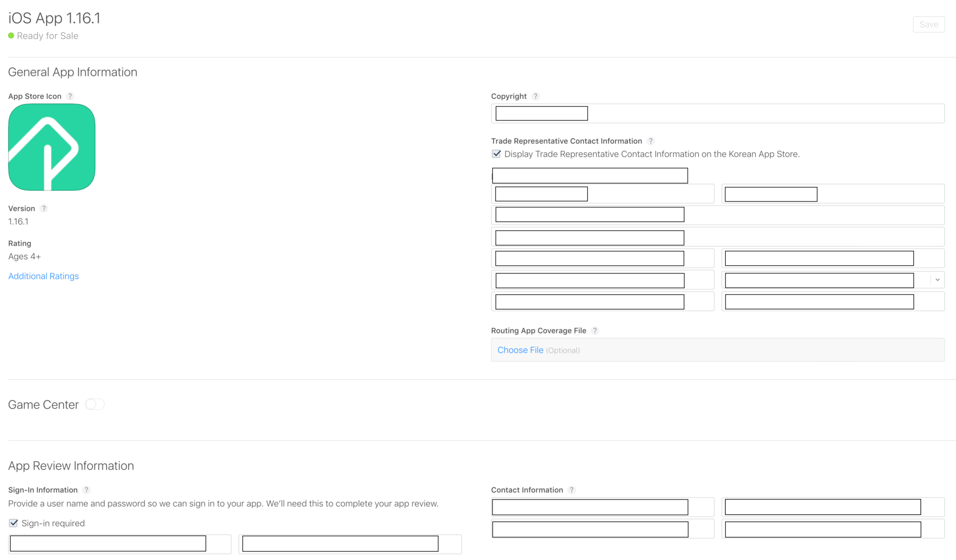
Task: Uncheck Display Trade Representative Contact Information checkbox
Action: click(496, 154)
